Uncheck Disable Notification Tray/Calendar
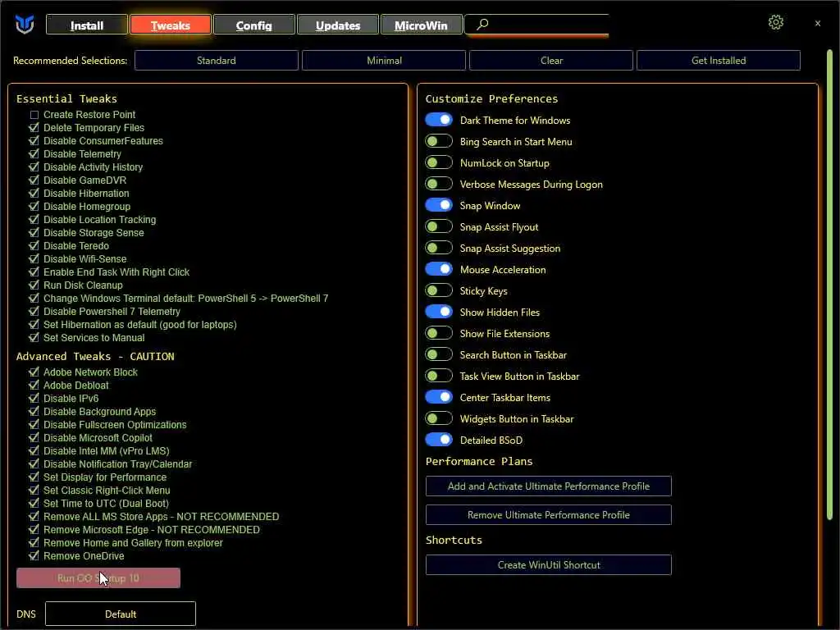This screenshot has width=840, height=630. coord(34,464)
